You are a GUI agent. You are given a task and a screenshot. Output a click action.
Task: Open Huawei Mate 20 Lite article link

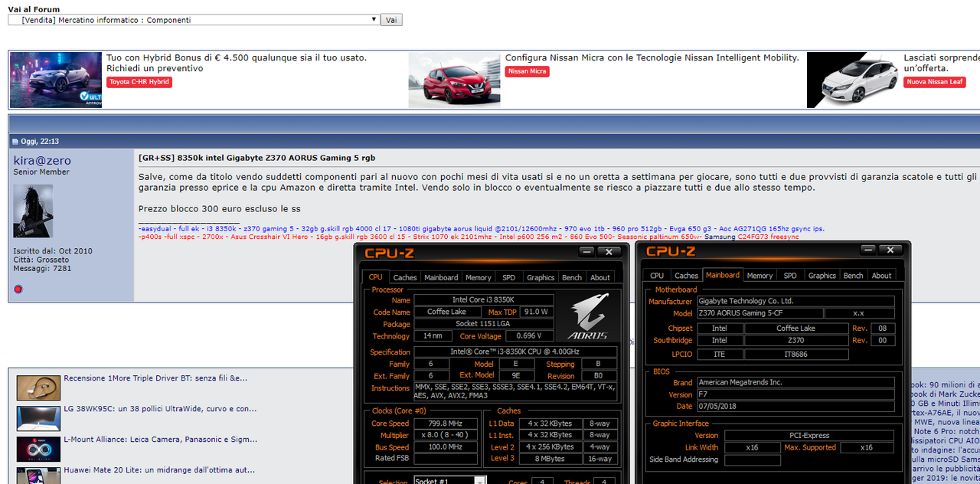159,469
